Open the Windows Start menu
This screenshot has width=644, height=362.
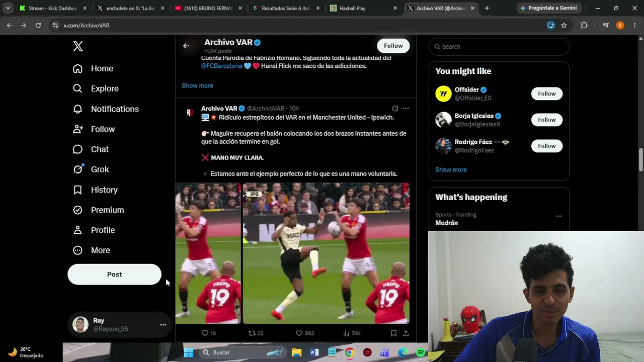pyautogui.click(x=189, y=352)
